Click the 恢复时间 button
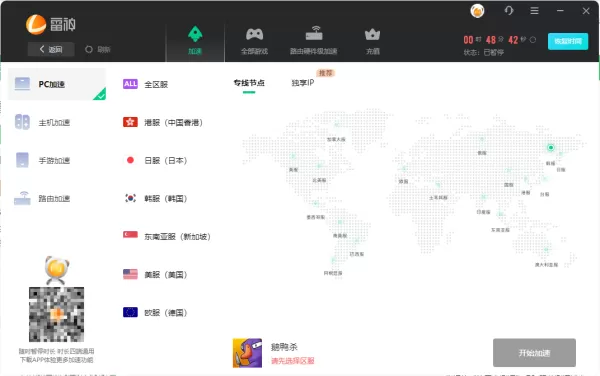The image size is (600, 376). (568, 41)
